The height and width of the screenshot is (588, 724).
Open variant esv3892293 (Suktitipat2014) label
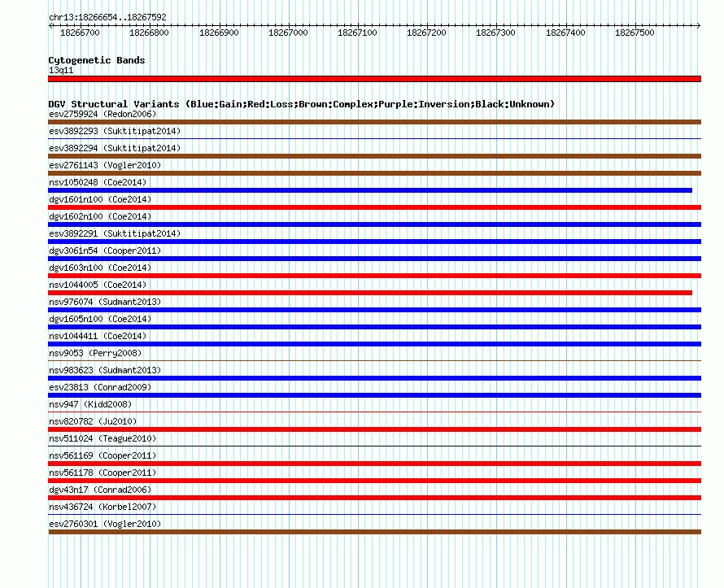(115, 131)
